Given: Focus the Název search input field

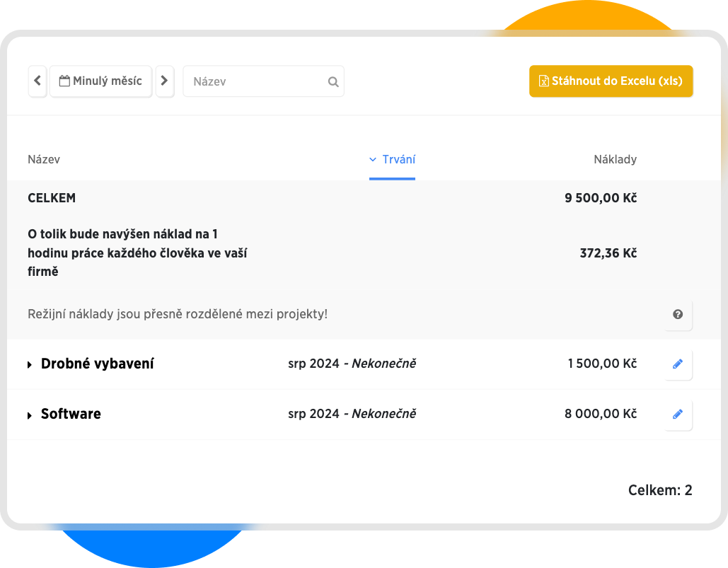Looking at the screenshot, I should pyautogui.click(x=255, y=82).
